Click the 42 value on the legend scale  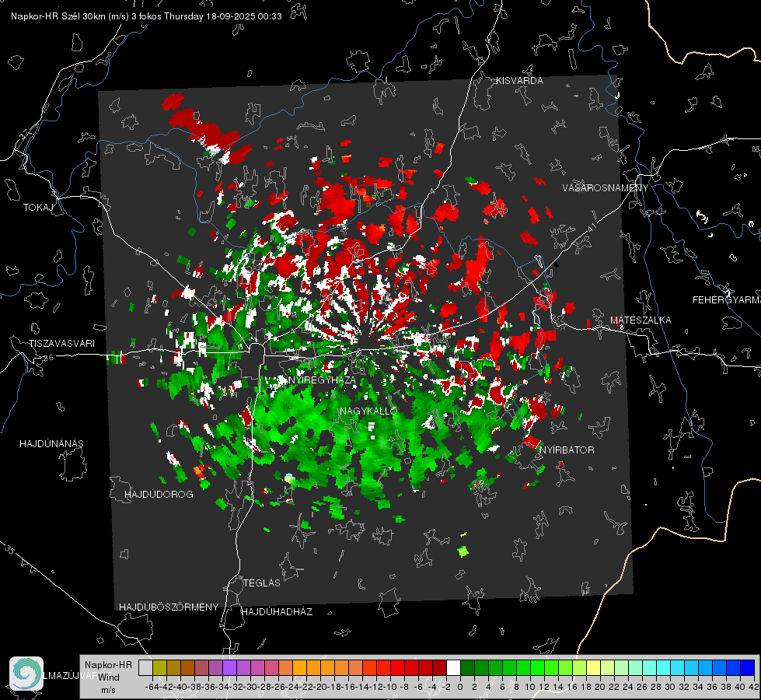point(754,688)
